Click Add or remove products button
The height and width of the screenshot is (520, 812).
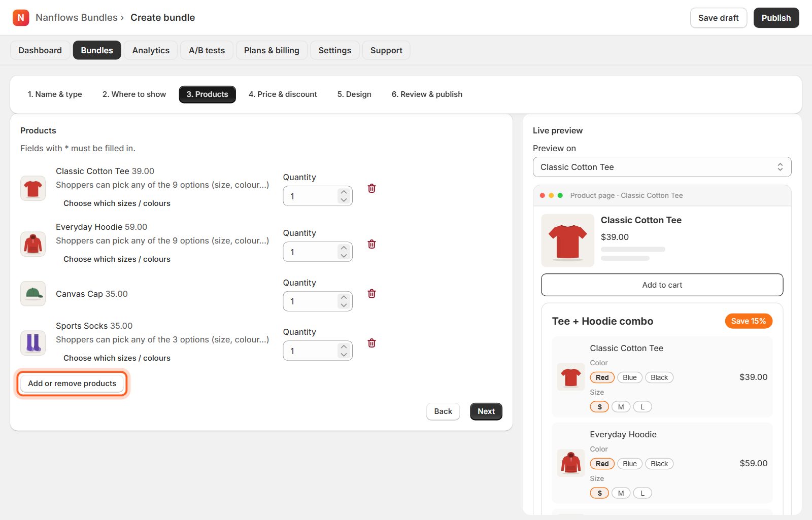tap(72, 384)
